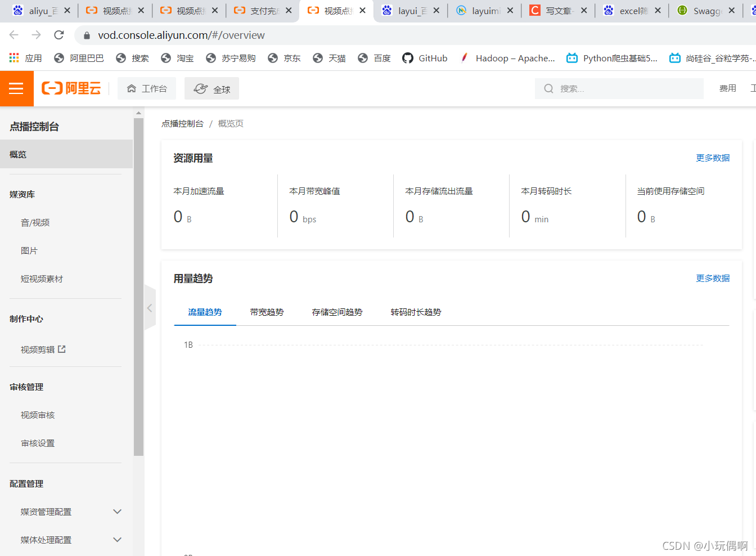Image resolution: width=756 pixels, height=556 pixels.
Task: Click 更多数据 in 资源用量 panel
Action: click(x=713, y=158)
